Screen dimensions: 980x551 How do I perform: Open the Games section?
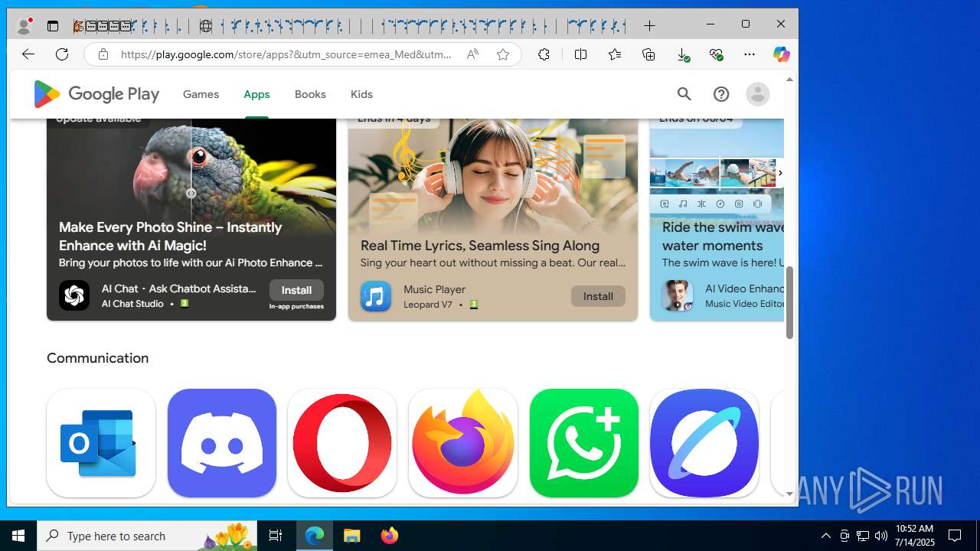pos(201,94)
